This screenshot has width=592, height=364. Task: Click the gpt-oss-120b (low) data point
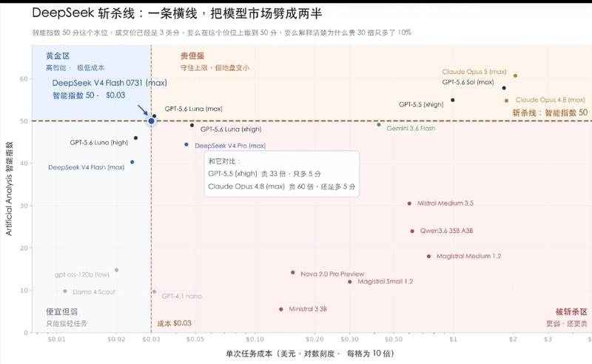tap(117, 270)
